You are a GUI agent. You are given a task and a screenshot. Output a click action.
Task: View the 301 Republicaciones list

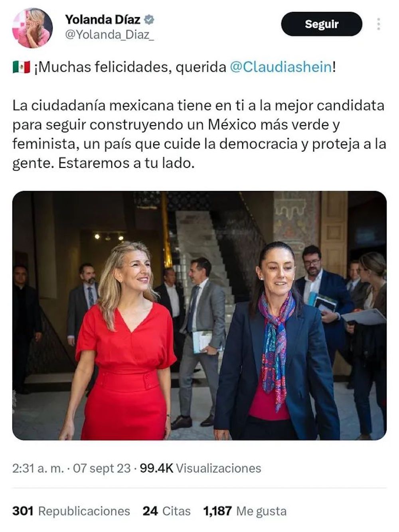point(71,511)
